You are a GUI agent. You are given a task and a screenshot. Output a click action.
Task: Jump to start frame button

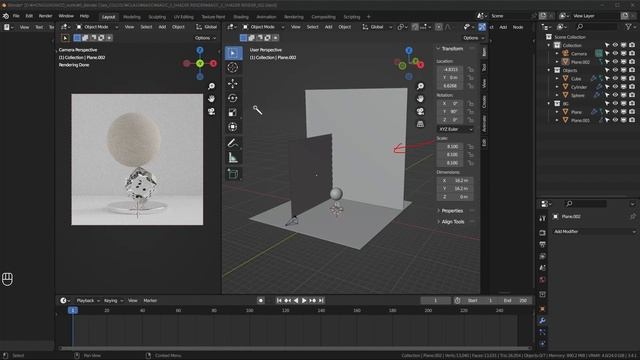point(279,300)
